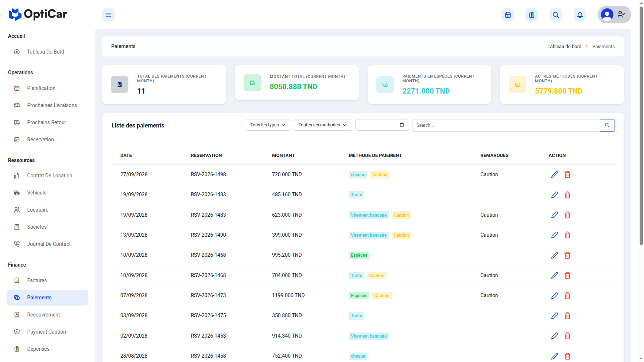
Task: Click reservation RSV-2026-1498 cell
Action: pos(208,174)
